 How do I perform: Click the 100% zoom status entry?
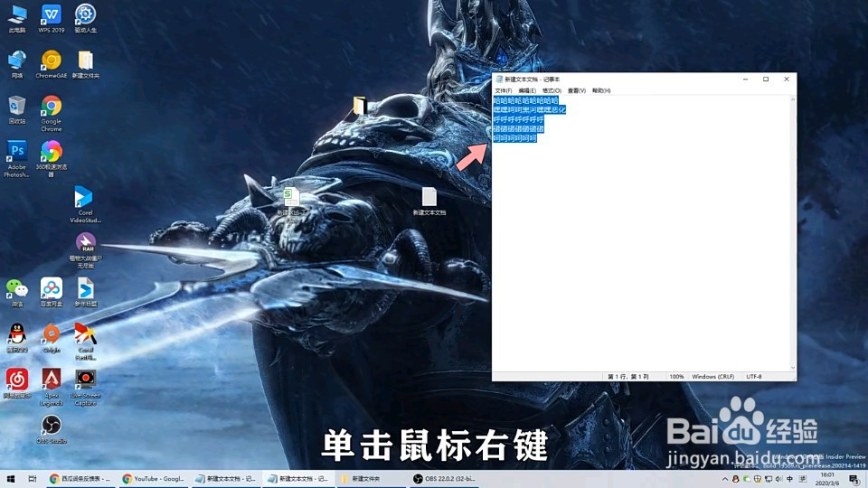[676, 376]
